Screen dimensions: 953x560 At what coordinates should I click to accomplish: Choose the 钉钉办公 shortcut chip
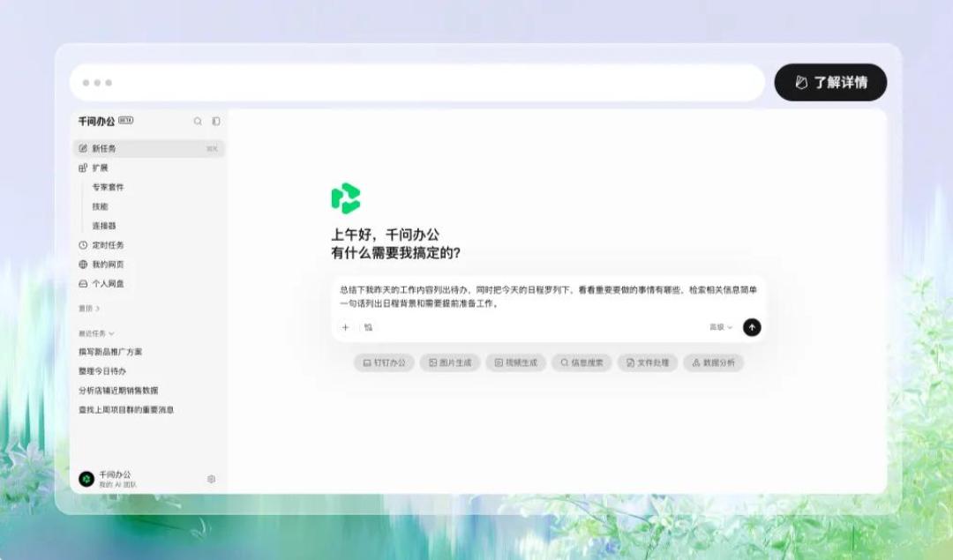coord(384,362)
